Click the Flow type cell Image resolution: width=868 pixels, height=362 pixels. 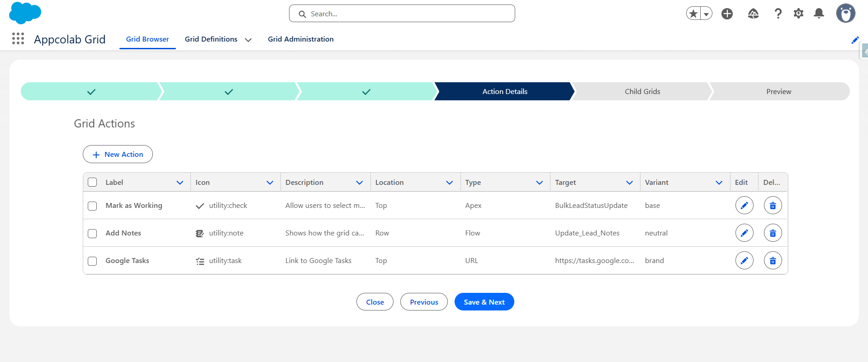pos(473,233)
